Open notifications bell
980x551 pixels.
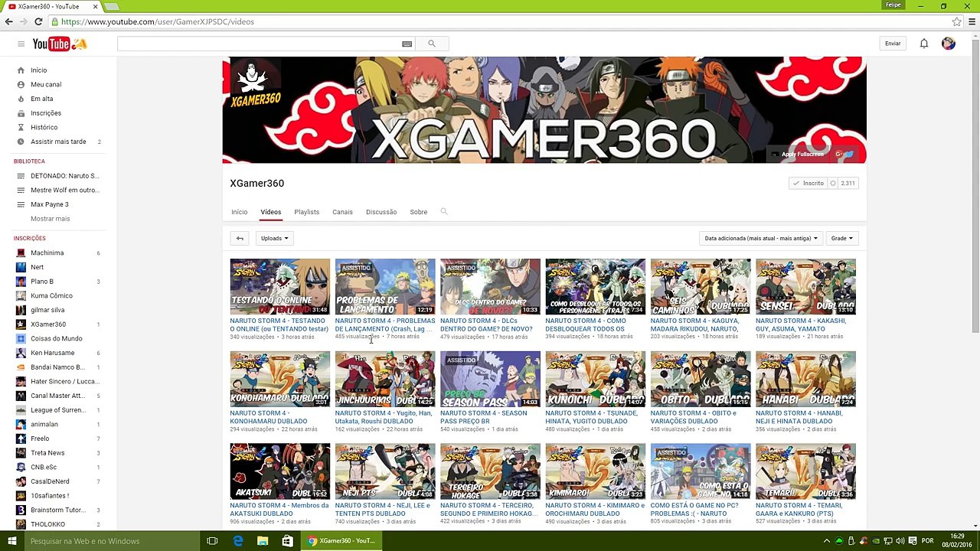point(924,44)
